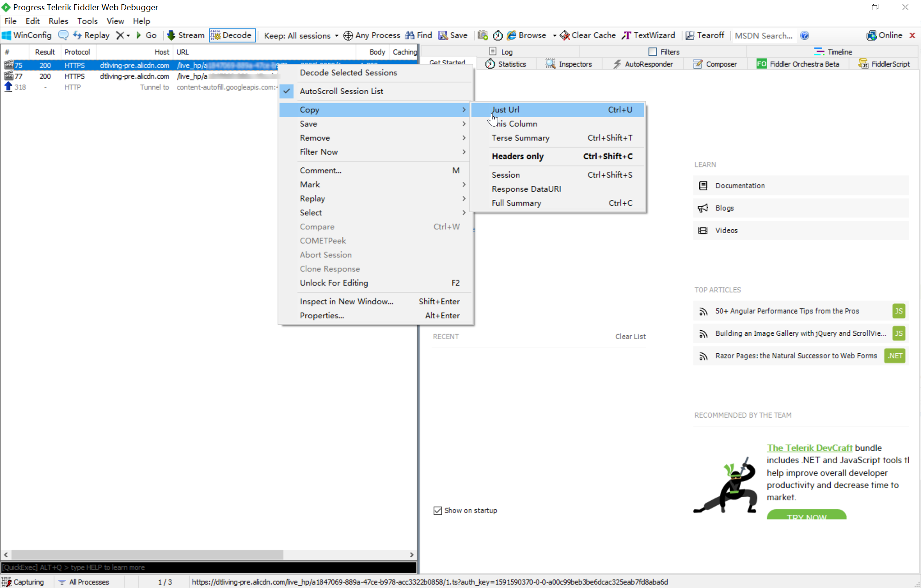Screen dimensions: 921x588
Task: Replay the selected sessions
Action: pyautogui.click(x=91, y=35)
